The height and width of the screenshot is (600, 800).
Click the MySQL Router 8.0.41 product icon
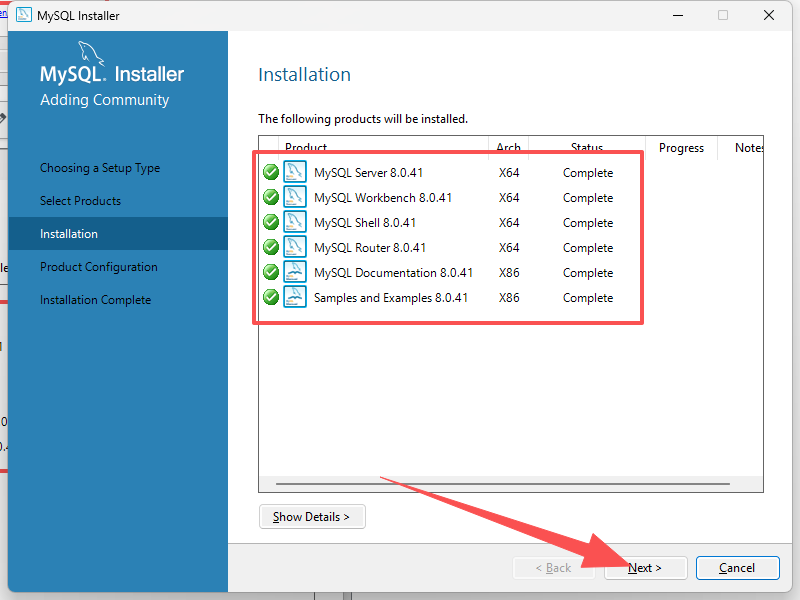coord(295,247)
